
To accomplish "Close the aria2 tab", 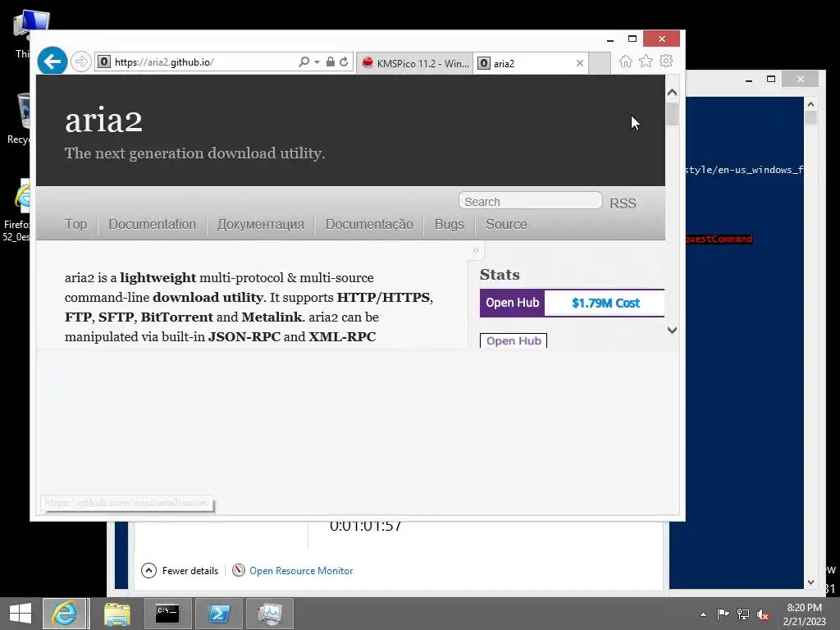I will click(580, 63).
